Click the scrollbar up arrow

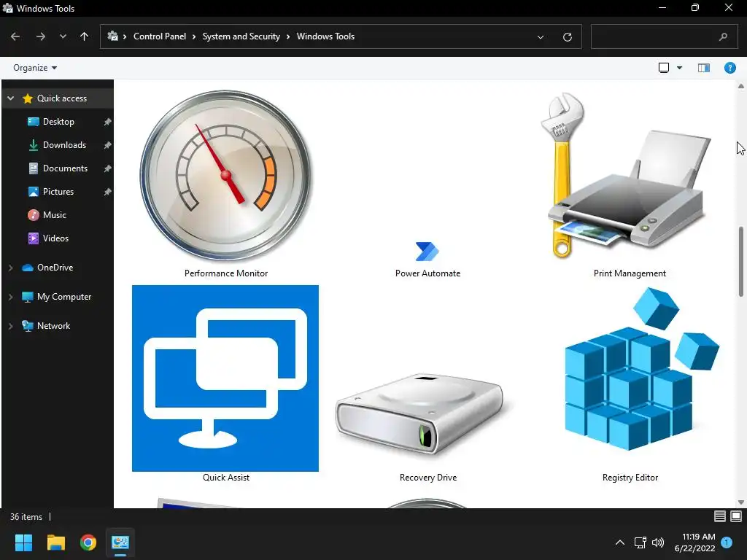pyautogui.click(x=741, y=86)
